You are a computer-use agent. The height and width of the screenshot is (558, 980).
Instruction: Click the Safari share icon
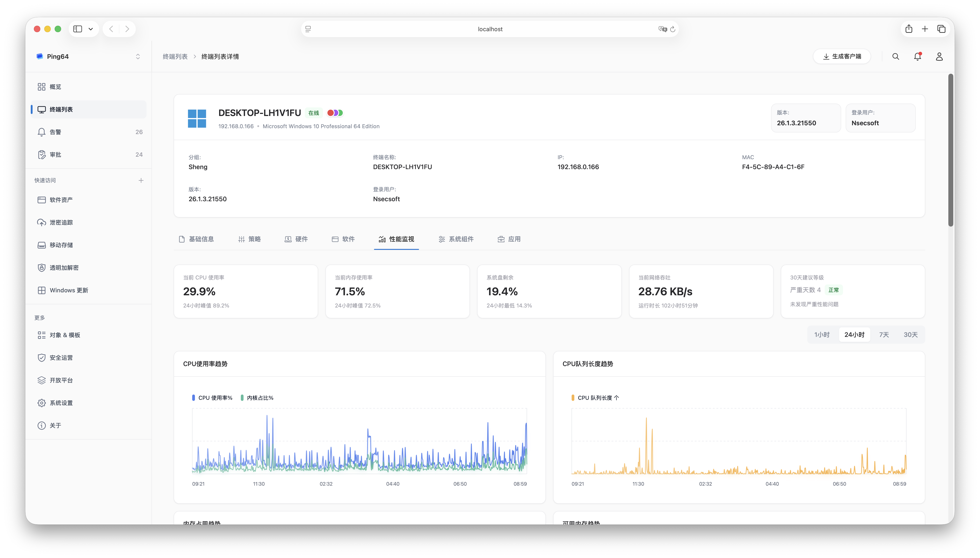pos(909,29)
